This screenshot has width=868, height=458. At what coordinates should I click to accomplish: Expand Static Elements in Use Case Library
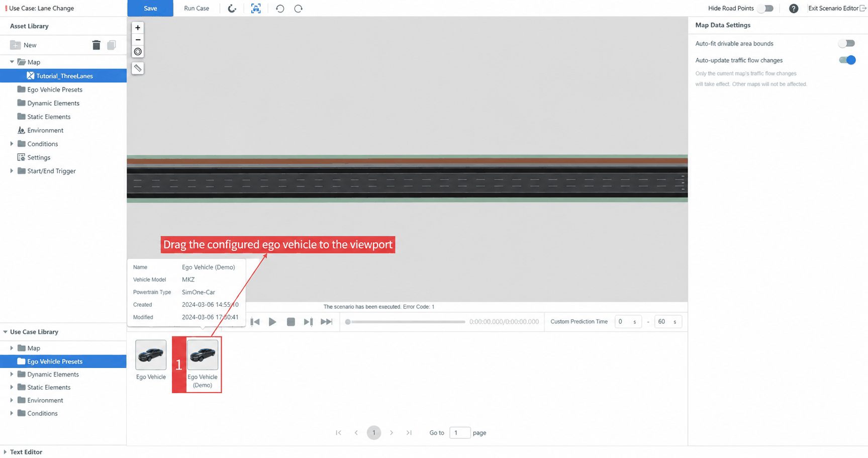coord(12,387)
